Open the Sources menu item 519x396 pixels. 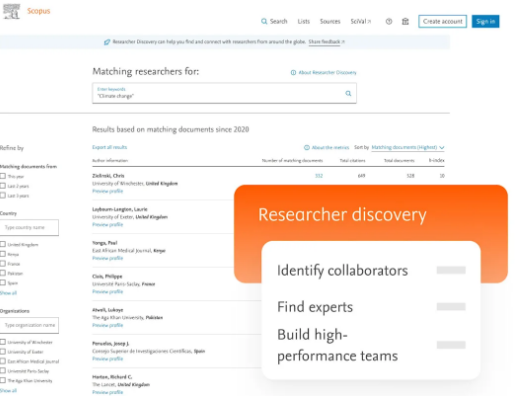pos(330,21)
